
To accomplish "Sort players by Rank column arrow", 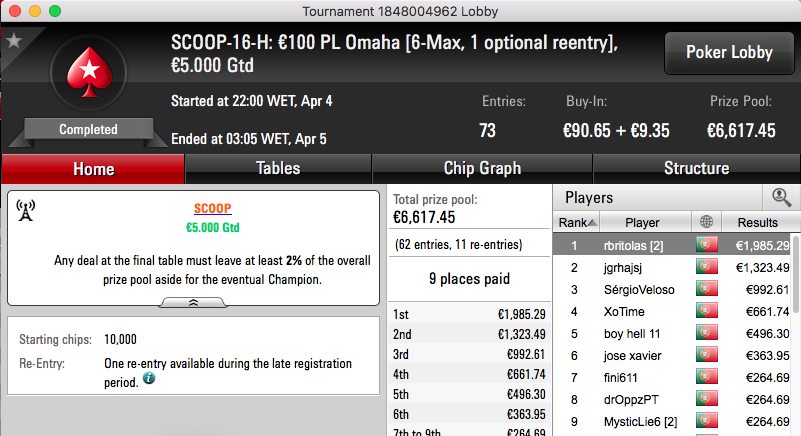I will tap(592, 223).
